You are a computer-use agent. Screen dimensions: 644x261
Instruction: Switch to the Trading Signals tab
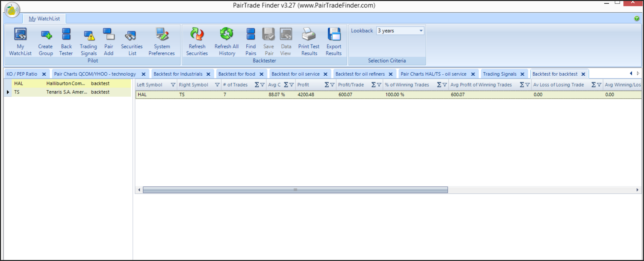[x=500, y=74]
